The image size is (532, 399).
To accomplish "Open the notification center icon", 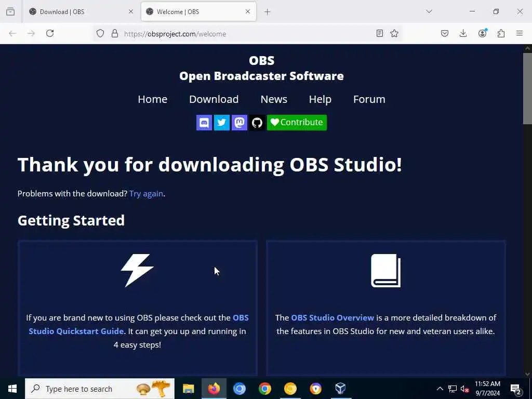I will 516,389.
